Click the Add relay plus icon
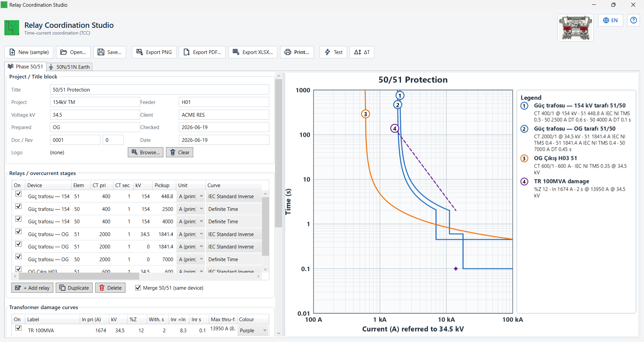The width and height of the screenshot is (644, 342). pos(18,288)
